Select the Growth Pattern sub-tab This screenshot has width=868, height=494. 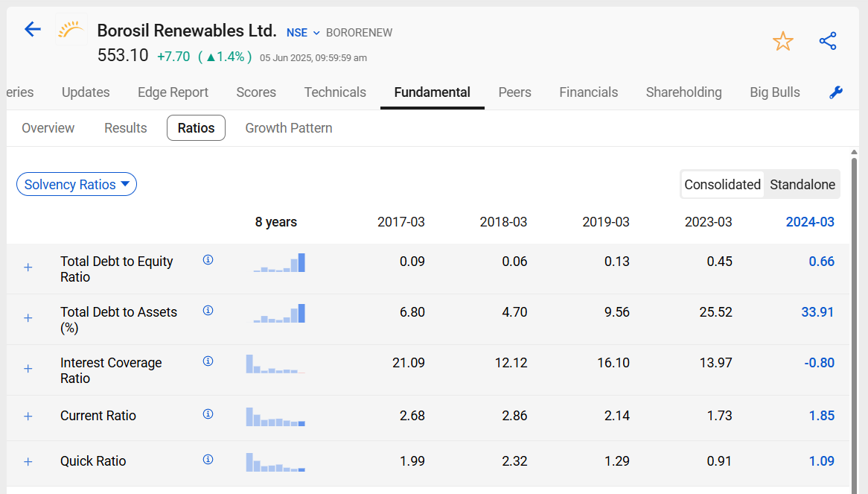(289, 128)
